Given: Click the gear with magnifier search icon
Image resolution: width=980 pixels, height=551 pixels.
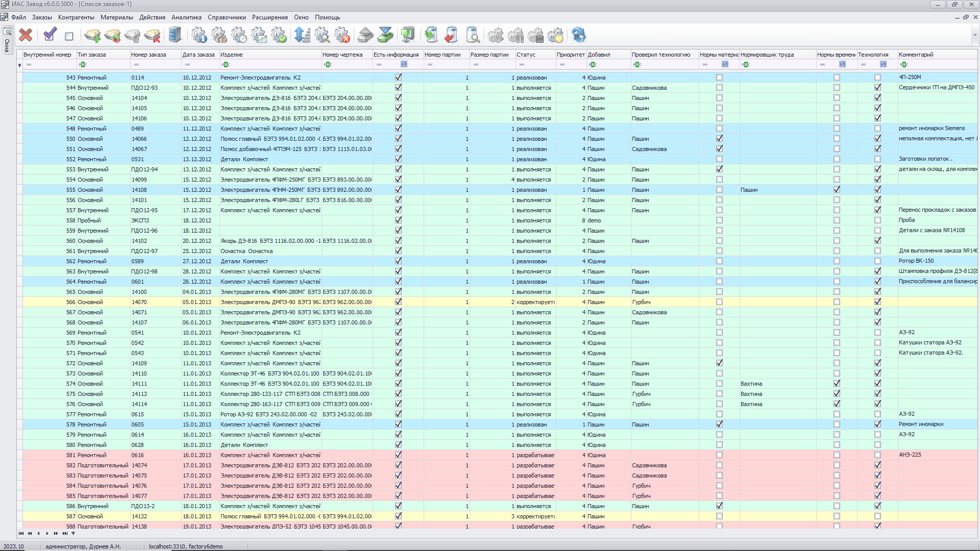Looking at the screenshot, I should (323, 35).
